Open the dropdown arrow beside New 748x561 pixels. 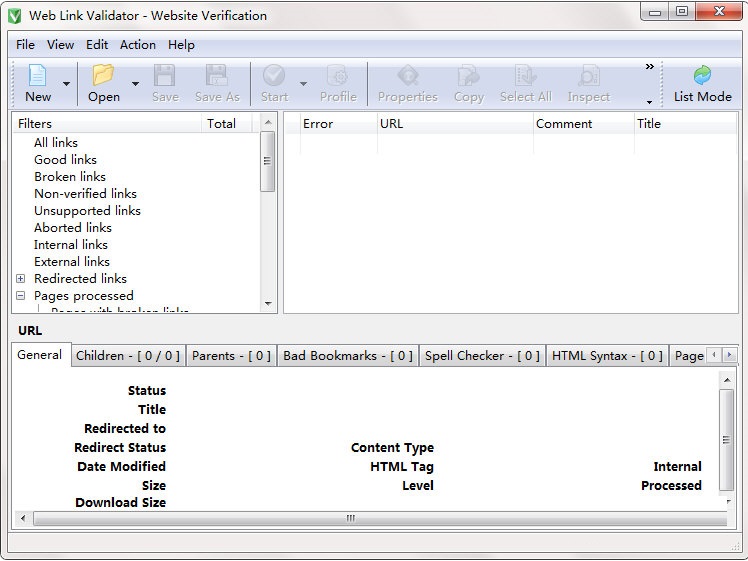[67, 84]
